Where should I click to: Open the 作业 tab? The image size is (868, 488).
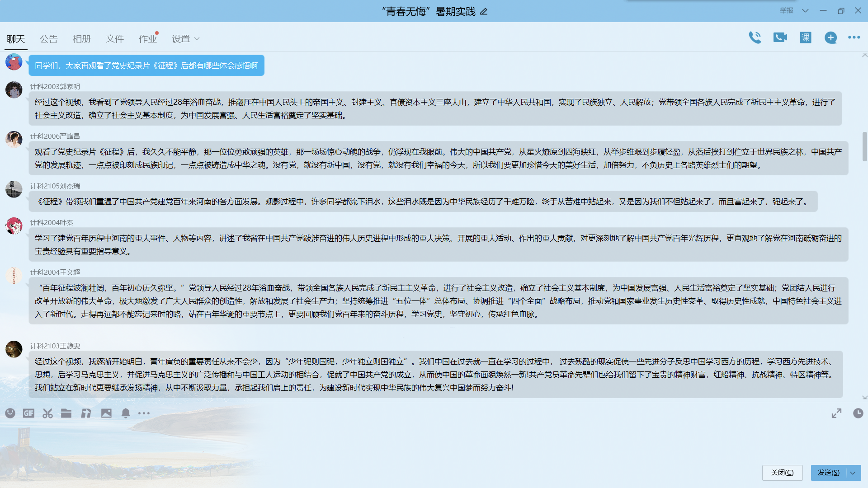point(148,39)
